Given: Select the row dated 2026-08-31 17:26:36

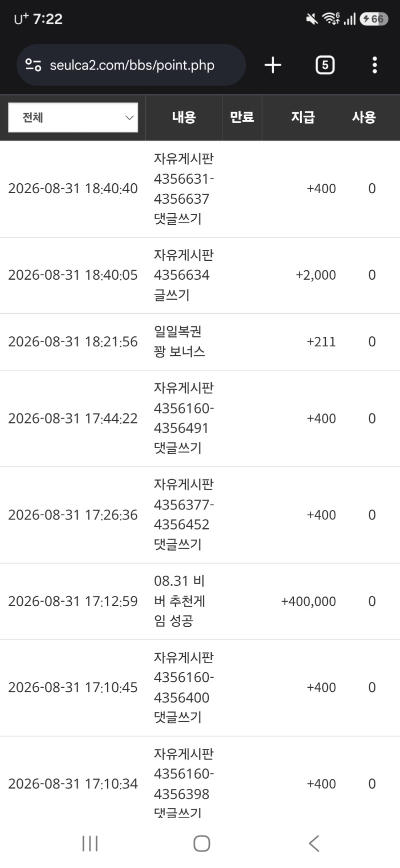Looking at the screenshot, I should [x=200, y=515].
